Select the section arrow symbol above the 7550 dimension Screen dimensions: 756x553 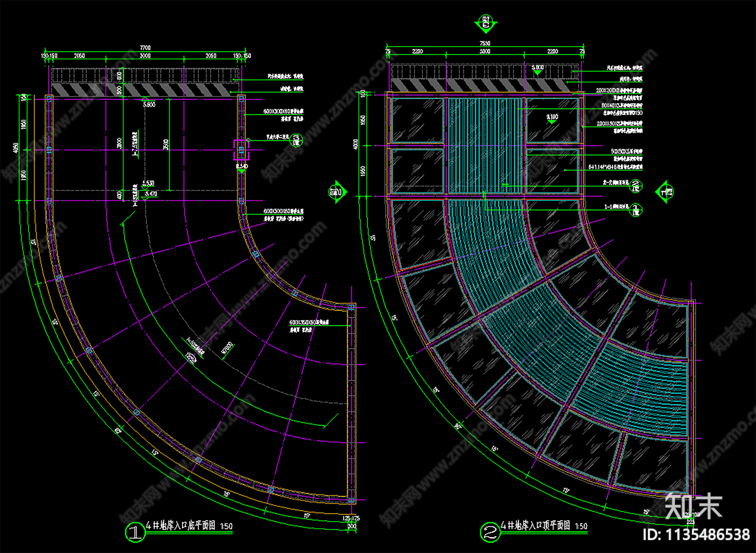(485, 24)
